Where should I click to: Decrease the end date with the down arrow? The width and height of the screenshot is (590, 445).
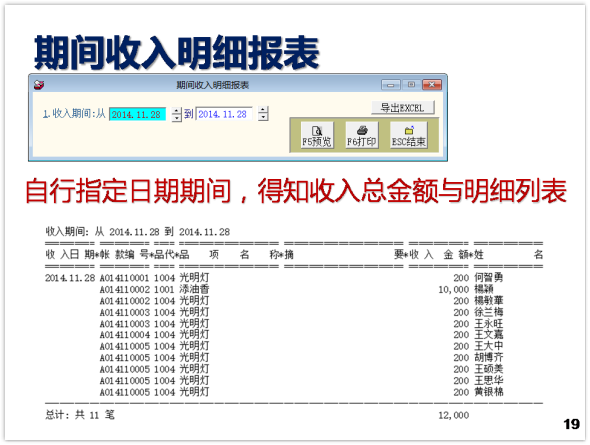tap(263, 117)
